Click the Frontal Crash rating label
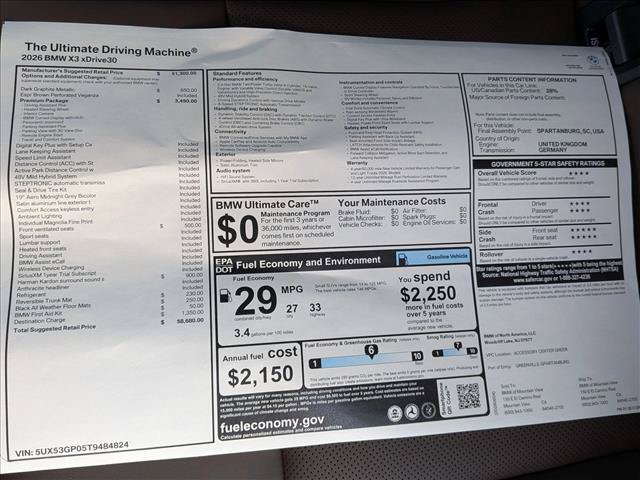Screen dimensions: 640x480 [x=488, y=208]
